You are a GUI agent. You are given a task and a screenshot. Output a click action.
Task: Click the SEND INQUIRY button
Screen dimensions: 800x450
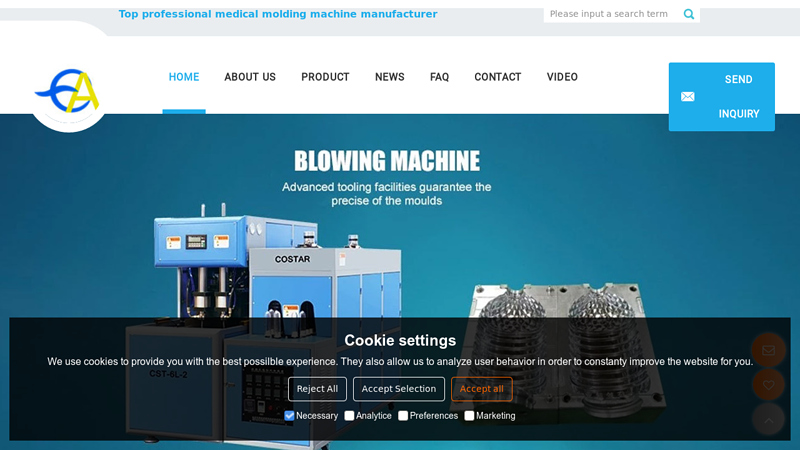(721, 96)
